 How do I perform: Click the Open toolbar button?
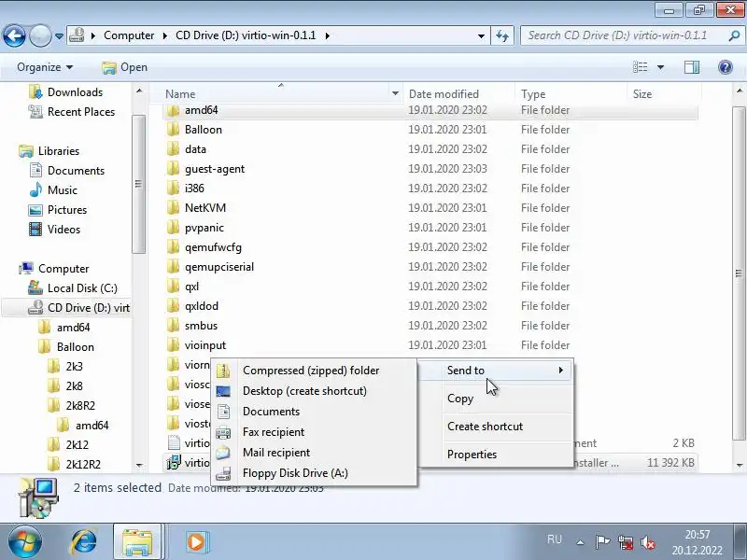click(125, 67)
